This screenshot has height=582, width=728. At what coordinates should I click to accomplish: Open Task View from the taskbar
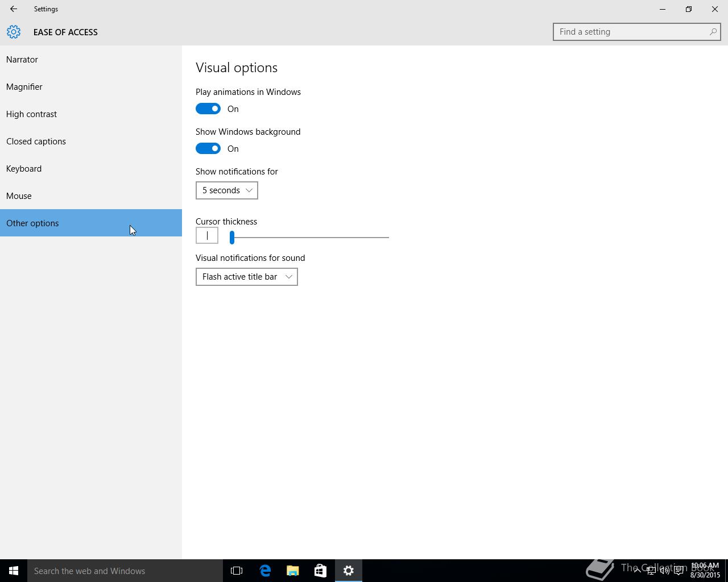(x=237, y=571)
